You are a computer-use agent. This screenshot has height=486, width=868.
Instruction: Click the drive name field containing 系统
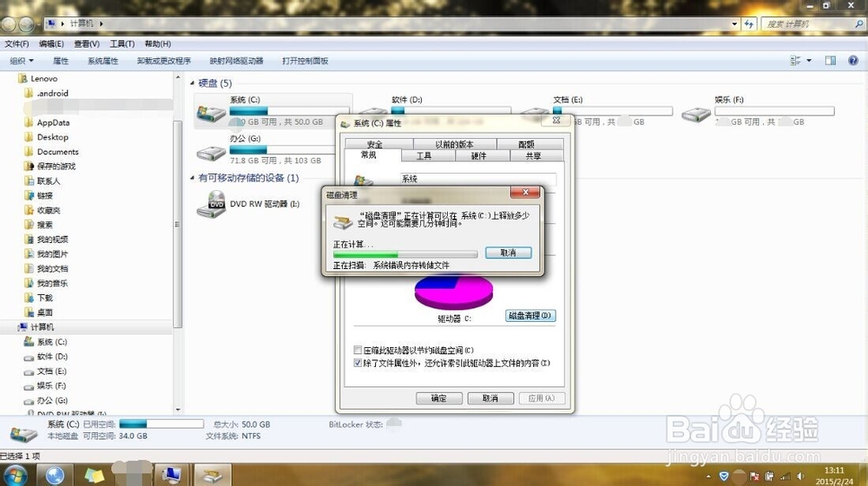pyautogui.click(x=478, y=179)
